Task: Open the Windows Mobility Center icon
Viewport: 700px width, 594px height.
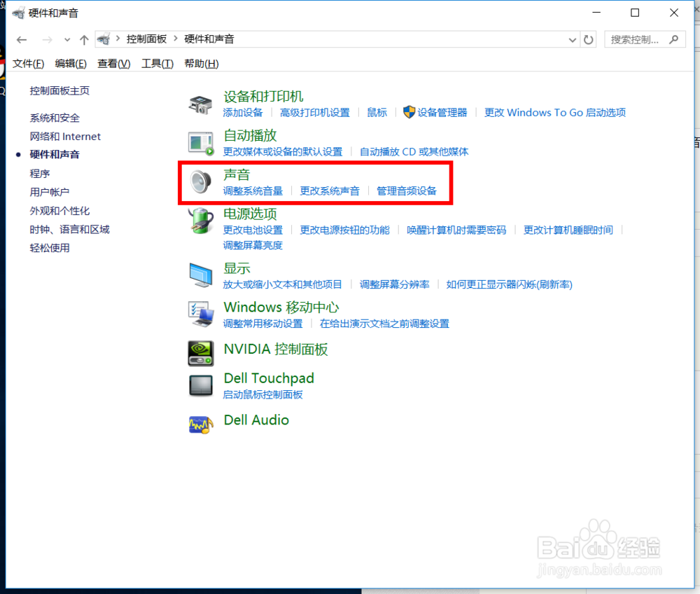Action: tap(200, 314)
